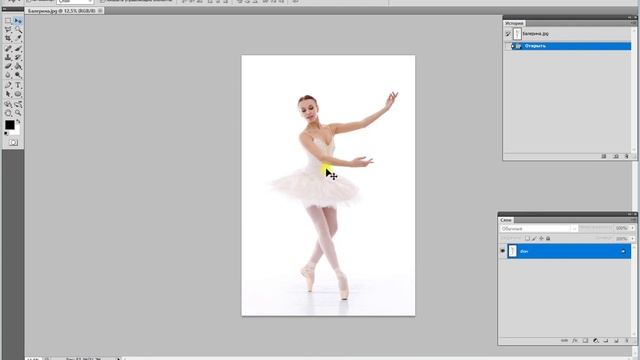Delete the selected layer
Viewport: 640px width, 360px height.
click(x=627, y=340)
